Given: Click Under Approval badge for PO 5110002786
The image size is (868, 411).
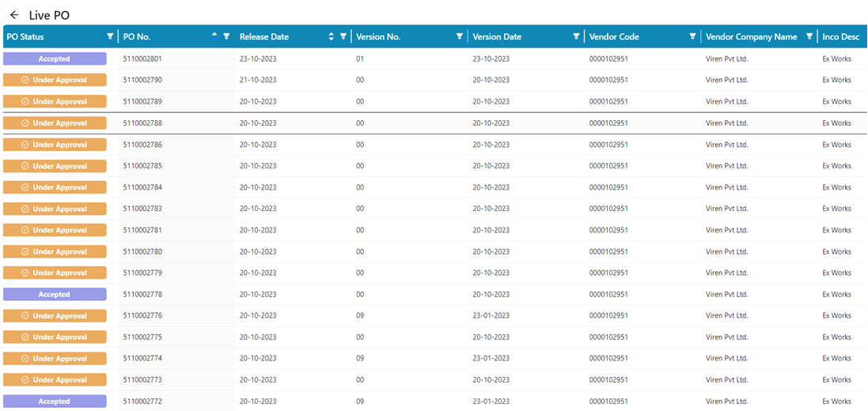Looking at the screenshot, I should click(55, 145).
